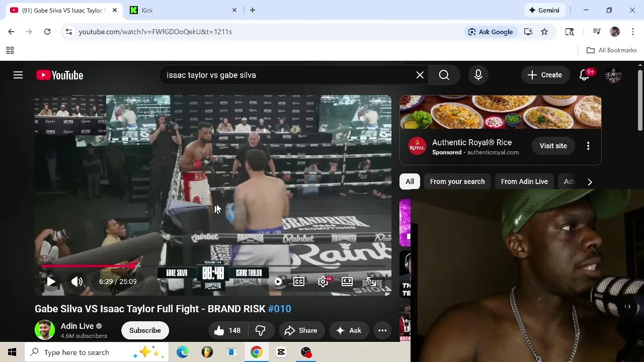The image size is (644, 362).
Task: Open the Adin Live channel avatar
Action: (x=45, y=330)
